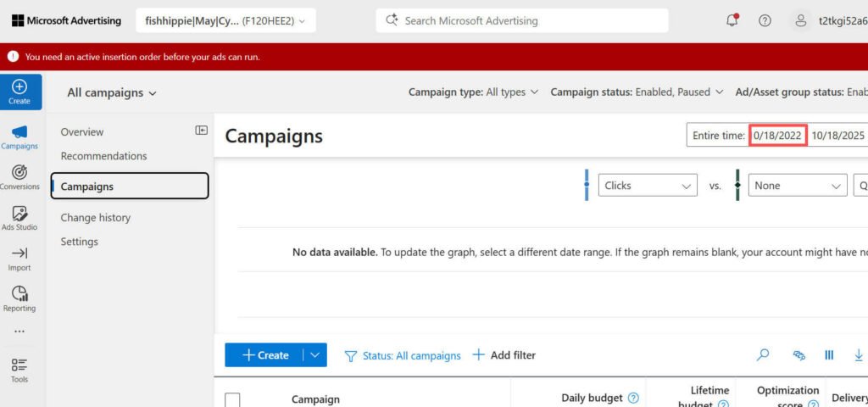Open Tools in the left rail
Viewport: 868px width, 407px height.
click(x=19, y=371)
